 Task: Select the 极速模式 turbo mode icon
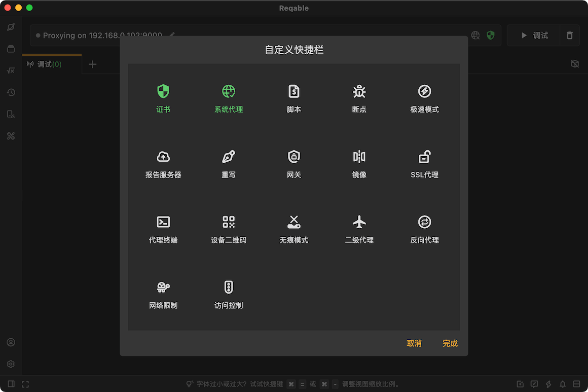pyautogui.click(x=424, y=91)
